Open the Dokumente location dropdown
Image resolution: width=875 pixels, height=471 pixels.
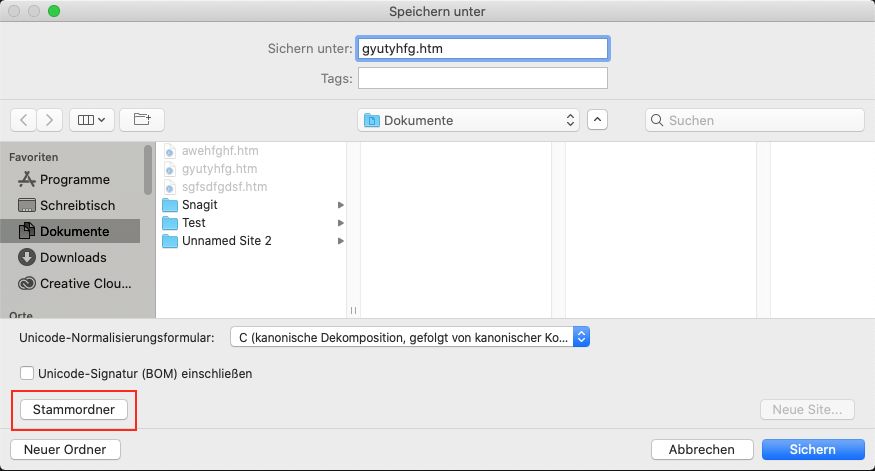pos(469,120)
